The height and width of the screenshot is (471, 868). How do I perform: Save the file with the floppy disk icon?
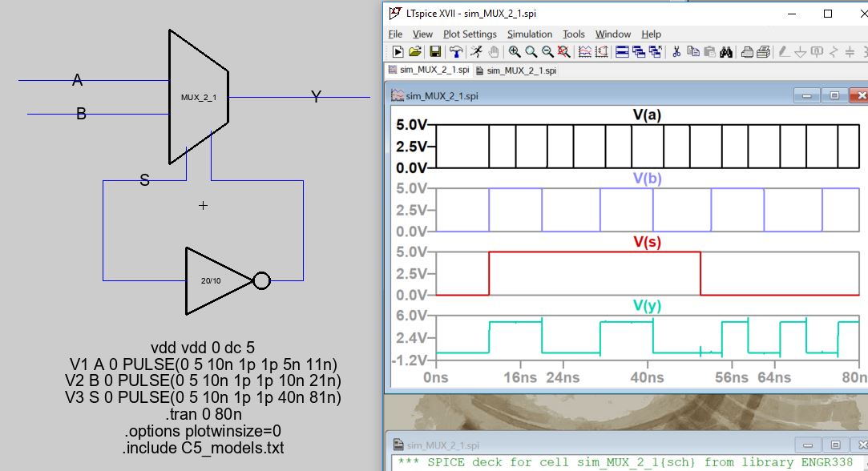coord(435,52)
